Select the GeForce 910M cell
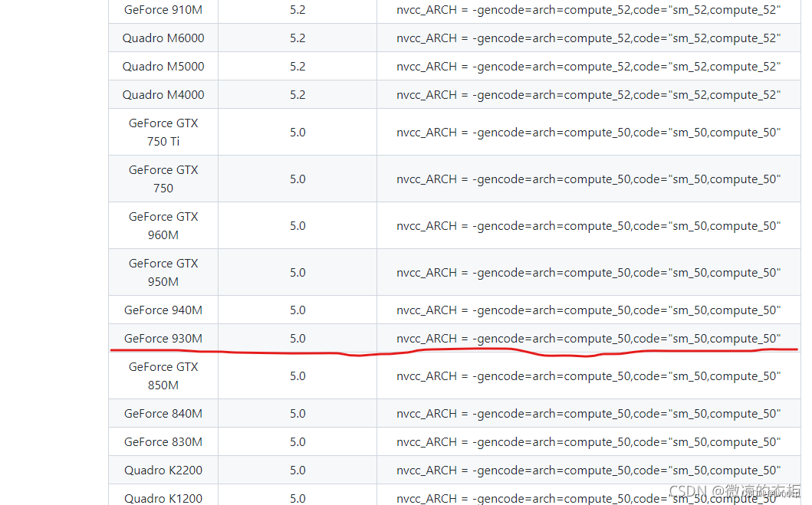The image size is (812, 505). click(x=163, y=10)
